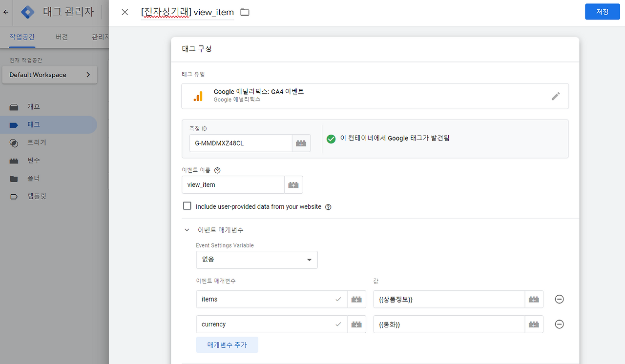Select the 변수 sidebar icon
This screenshot has height=364, width=625.
[x=13, y=160]
